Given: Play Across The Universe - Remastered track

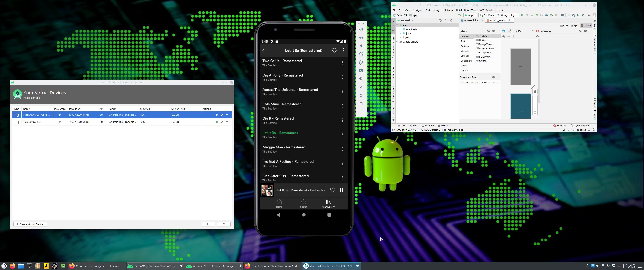Looking at the screenshot, I should click(290, 91).
